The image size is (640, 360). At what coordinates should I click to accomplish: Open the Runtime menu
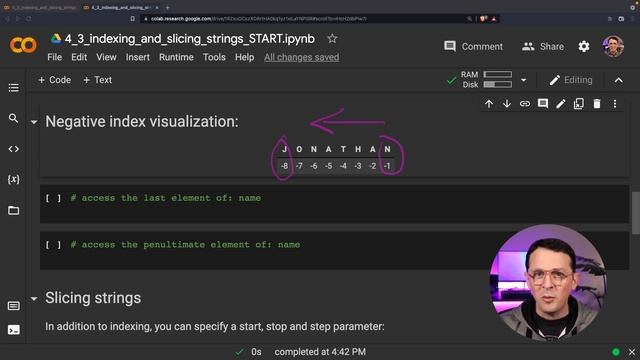176,57
